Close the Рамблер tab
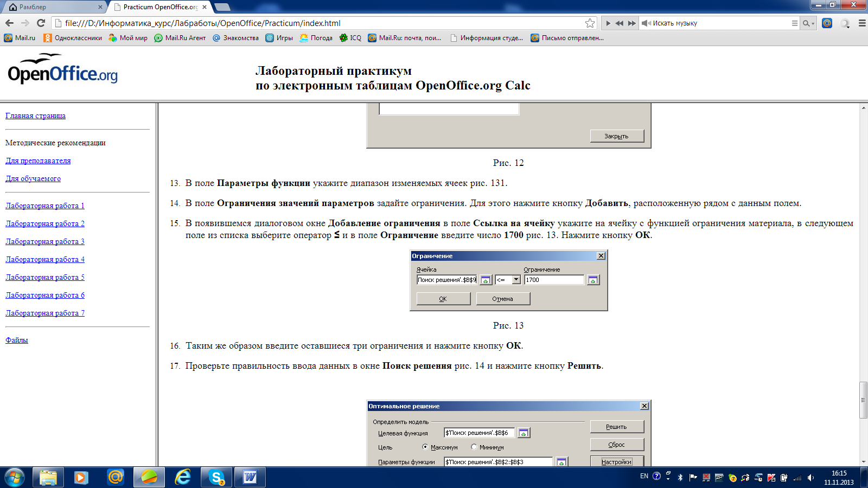The height and width of the screenshot is (488, 868). point(100,7)
